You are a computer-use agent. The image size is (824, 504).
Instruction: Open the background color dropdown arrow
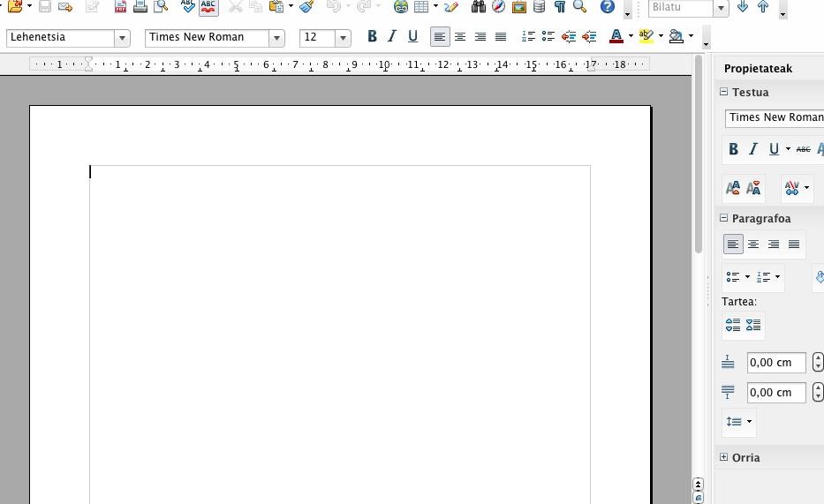click(x=691, y=36)
